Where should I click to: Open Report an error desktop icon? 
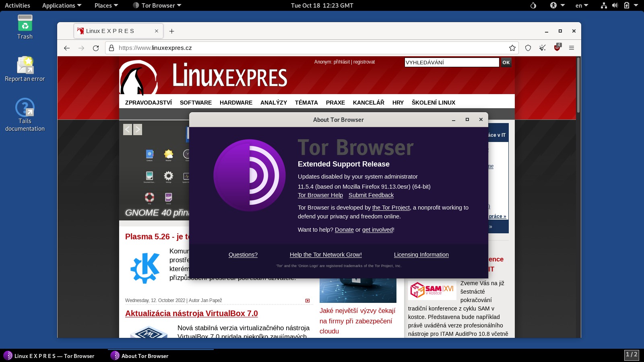coord(25,69)
